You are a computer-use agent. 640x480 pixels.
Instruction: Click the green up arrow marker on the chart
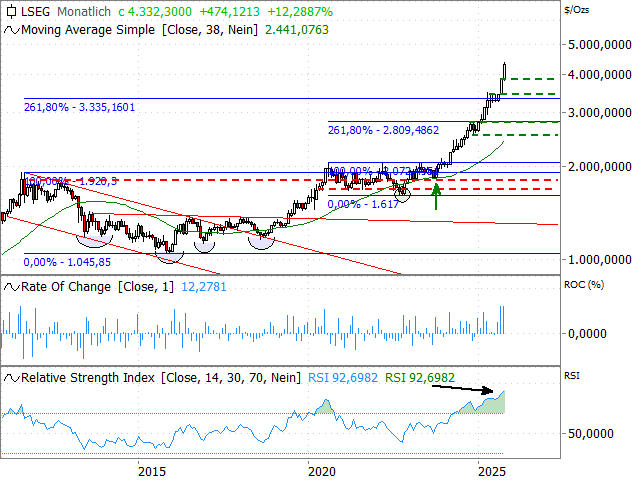tap(436, 195)
